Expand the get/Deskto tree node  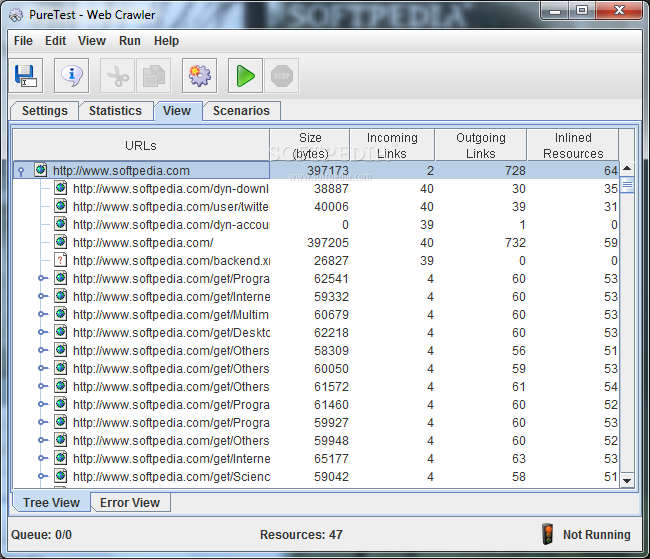pos(42,332)
